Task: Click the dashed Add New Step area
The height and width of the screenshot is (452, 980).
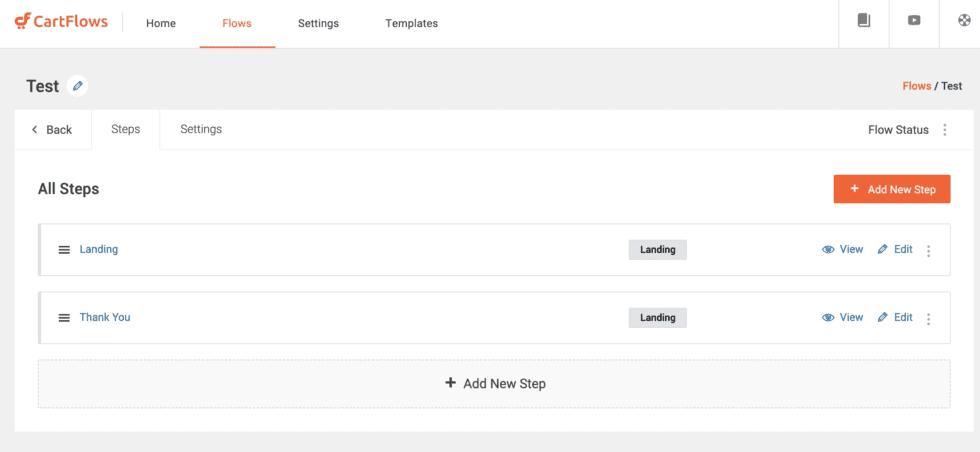Action: click(x=494, y=383)
